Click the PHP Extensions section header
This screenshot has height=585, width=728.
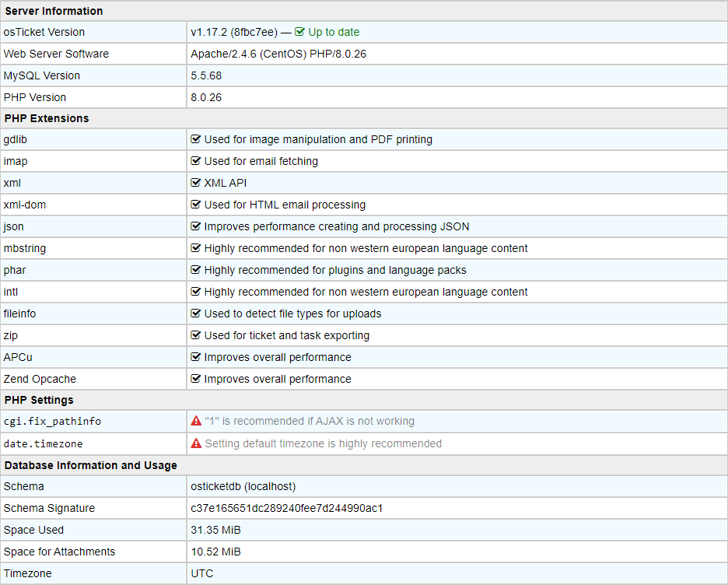pyautogui.click(x=47, y=118)
